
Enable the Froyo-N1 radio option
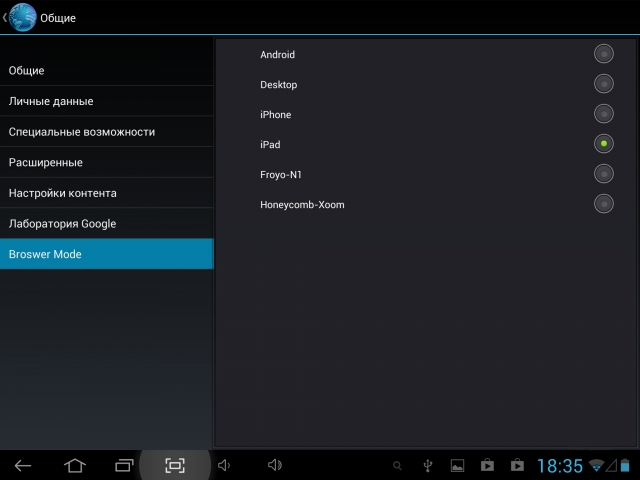603,174
